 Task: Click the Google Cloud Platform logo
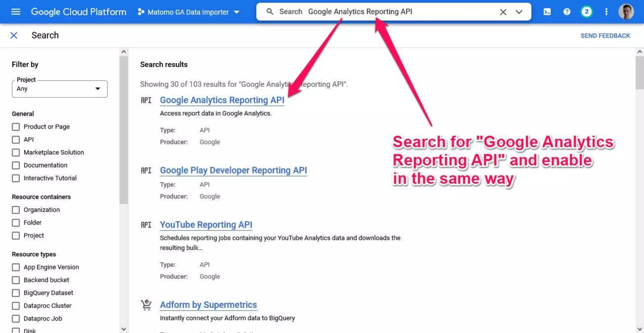(78, 12)
